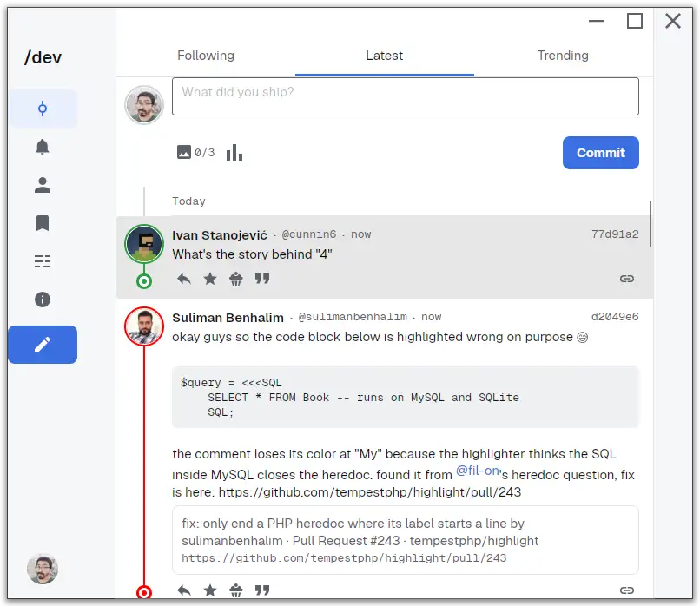Open the Pull Request #243 link preview card

[x=406, y=540]
